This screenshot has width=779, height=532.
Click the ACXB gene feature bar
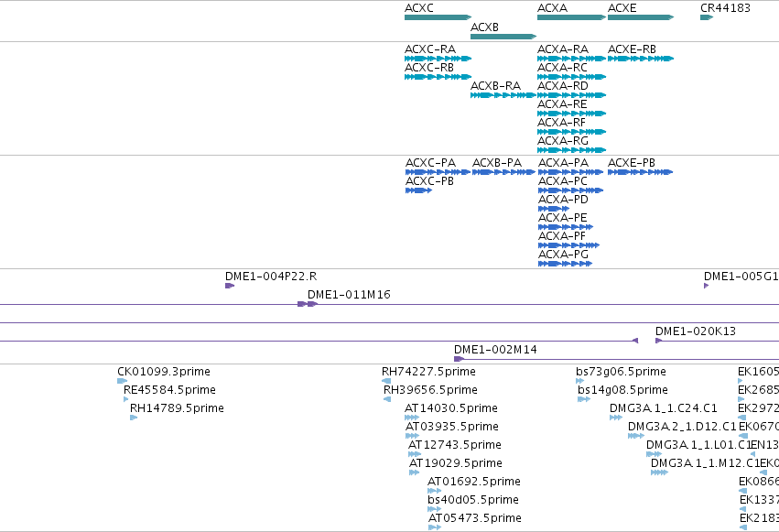pos(503,37)
